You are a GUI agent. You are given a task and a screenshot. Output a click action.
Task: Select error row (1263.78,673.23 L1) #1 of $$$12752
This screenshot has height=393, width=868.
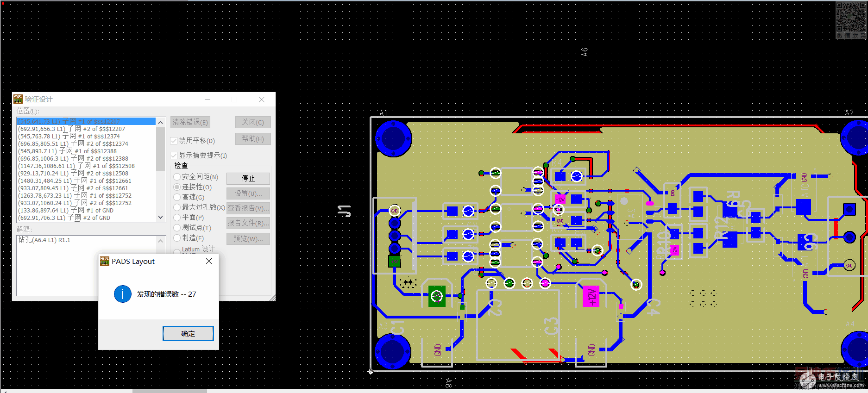point(86,195)
